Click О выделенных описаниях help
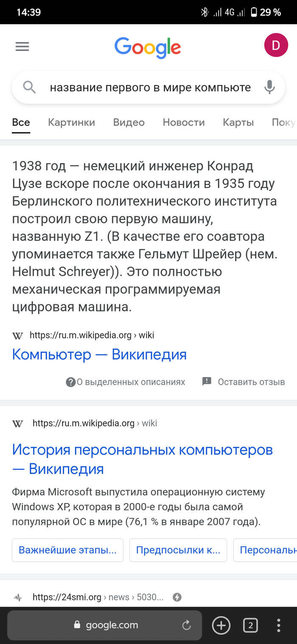 [126, 382]
